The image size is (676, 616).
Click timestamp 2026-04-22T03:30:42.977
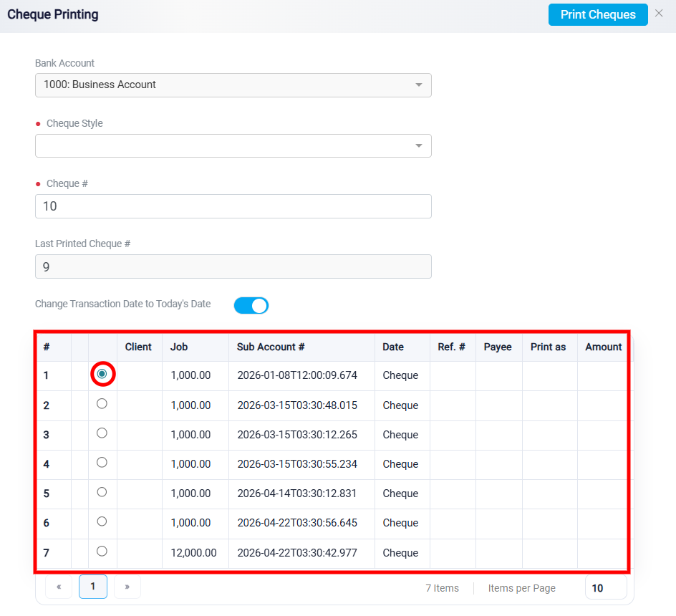pyautogui.click(x=297, y=553)
